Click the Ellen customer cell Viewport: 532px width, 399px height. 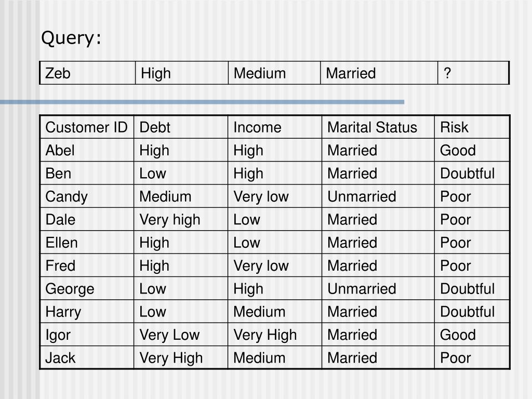pyautogui.click(x=87, y=242)
